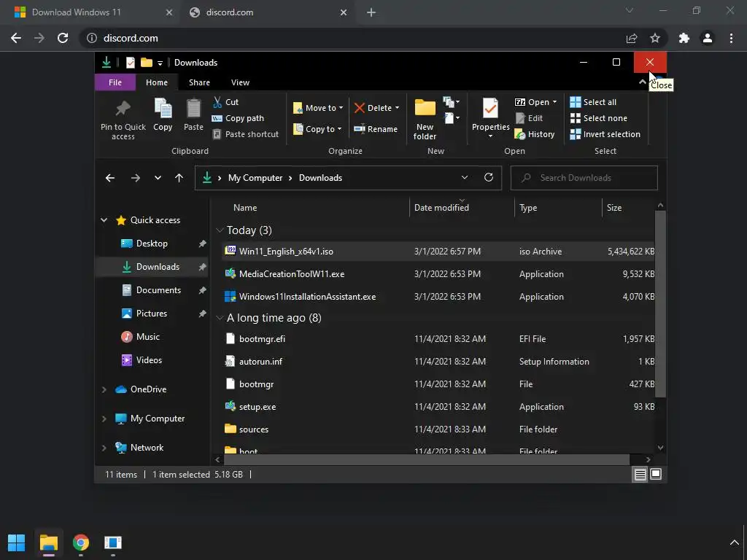Select WindowsInstallationAssistant.exe file

click(307, 297)
